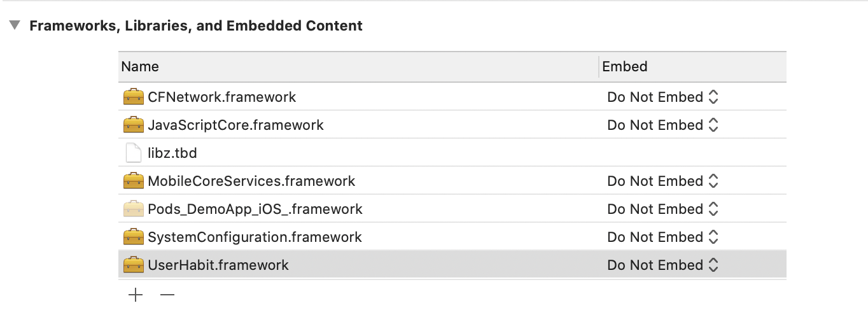Change embed option for MobileCoreServices.framework
Screen dimensions: 868x317
662,181
